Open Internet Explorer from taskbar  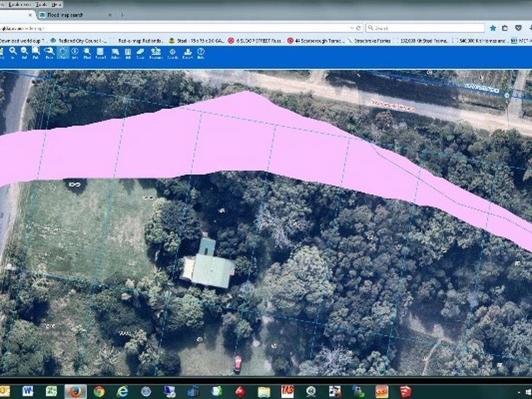tap(122, 391)
